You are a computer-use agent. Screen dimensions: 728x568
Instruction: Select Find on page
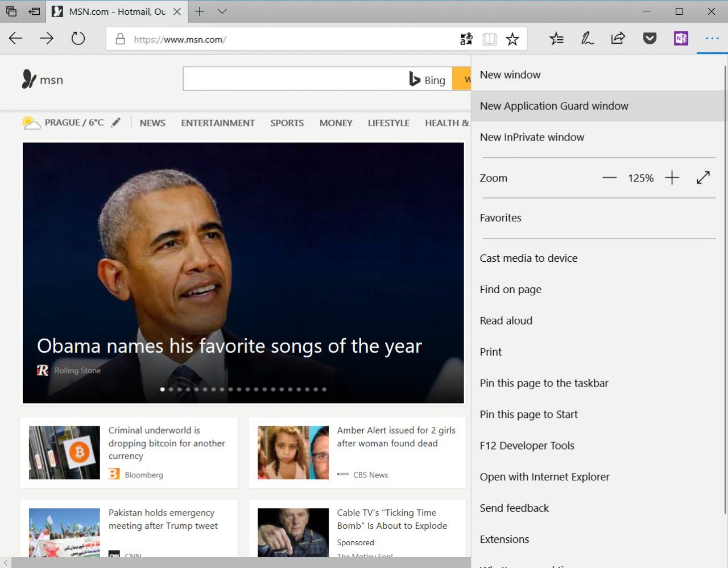click(597, 290)
